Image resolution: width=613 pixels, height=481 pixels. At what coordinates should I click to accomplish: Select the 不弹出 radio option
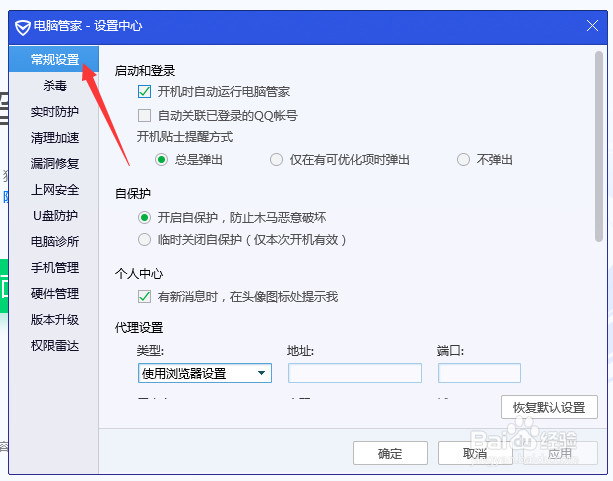coord(463,160)
